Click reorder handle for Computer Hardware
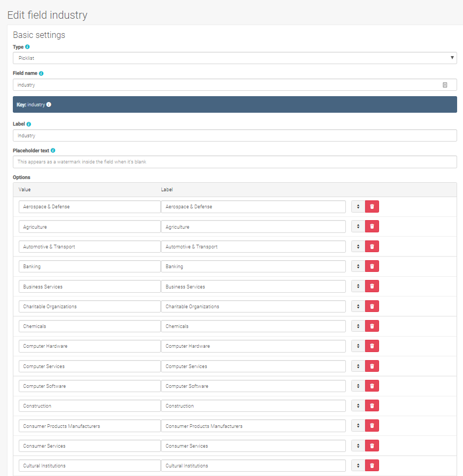Screen dimensions: 463x476 [x=358, y=346]
